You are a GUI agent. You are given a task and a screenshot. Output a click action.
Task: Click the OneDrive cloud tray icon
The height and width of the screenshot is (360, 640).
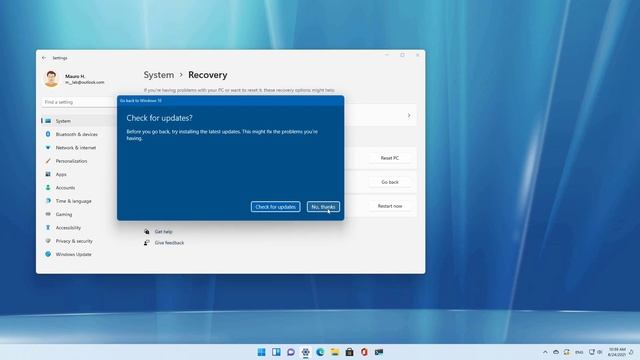point(556,352)
